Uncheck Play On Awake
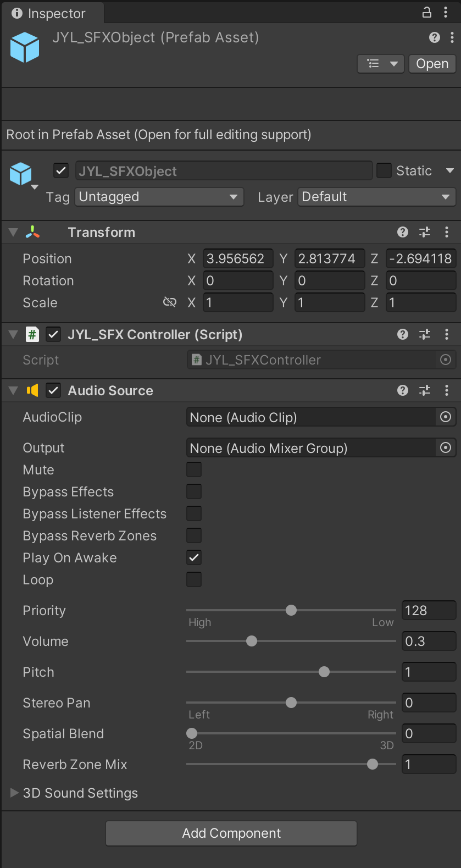461x868 pixels. click(x=194, y=557)
